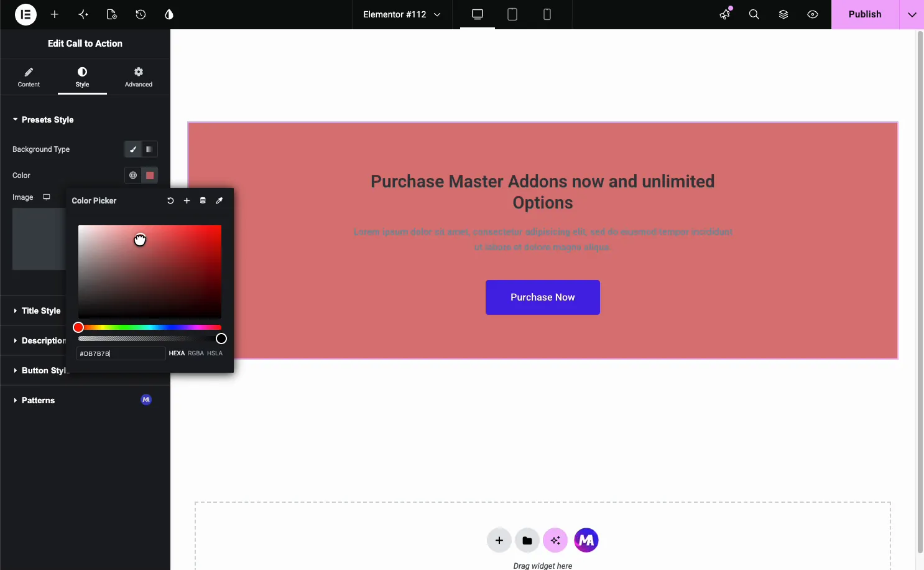Click the Purchase Now button
This screenshot has height=570, width=924.
pos(543,297)
